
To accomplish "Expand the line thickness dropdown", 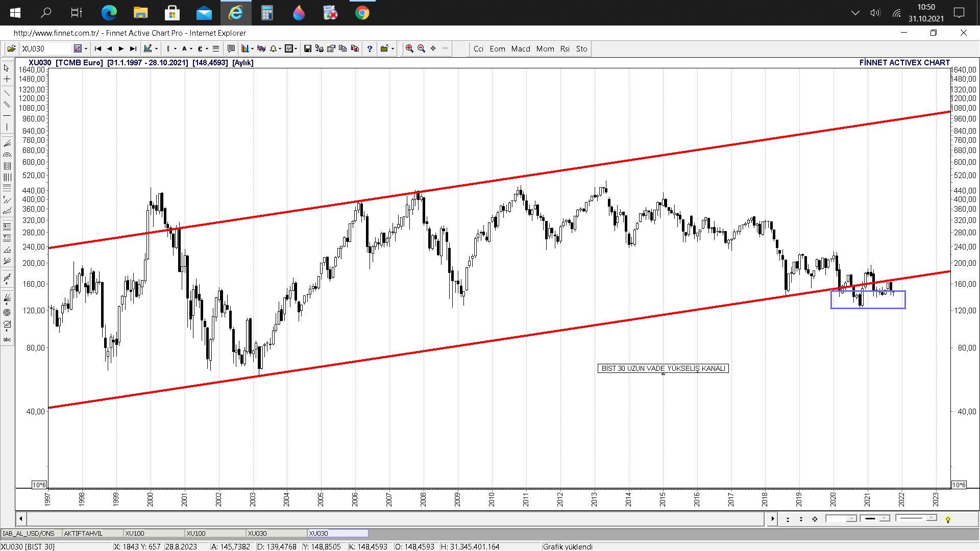I will (885, 518).
